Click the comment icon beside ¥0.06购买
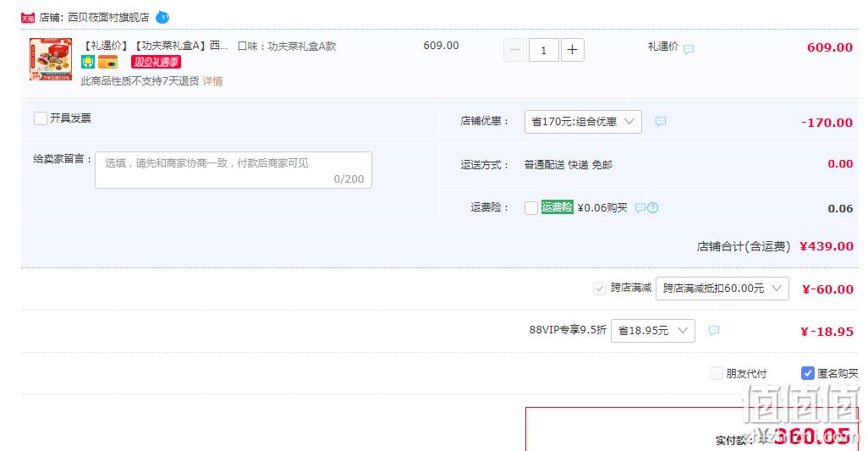 click(640, 208)
